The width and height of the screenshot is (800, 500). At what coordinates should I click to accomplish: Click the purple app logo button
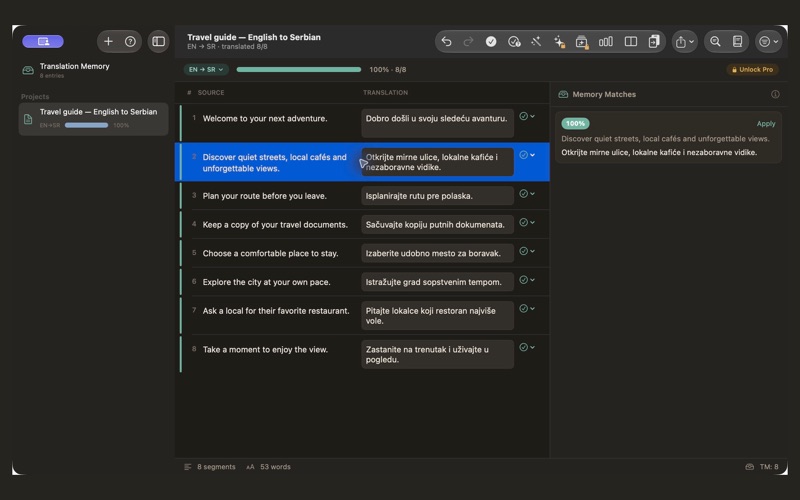tap(43, 41)
